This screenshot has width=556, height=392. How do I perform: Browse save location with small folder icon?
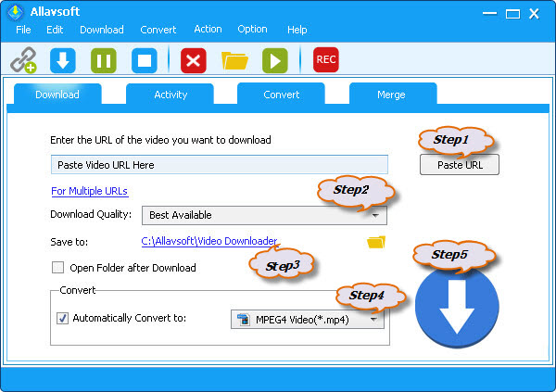(376, 242)
